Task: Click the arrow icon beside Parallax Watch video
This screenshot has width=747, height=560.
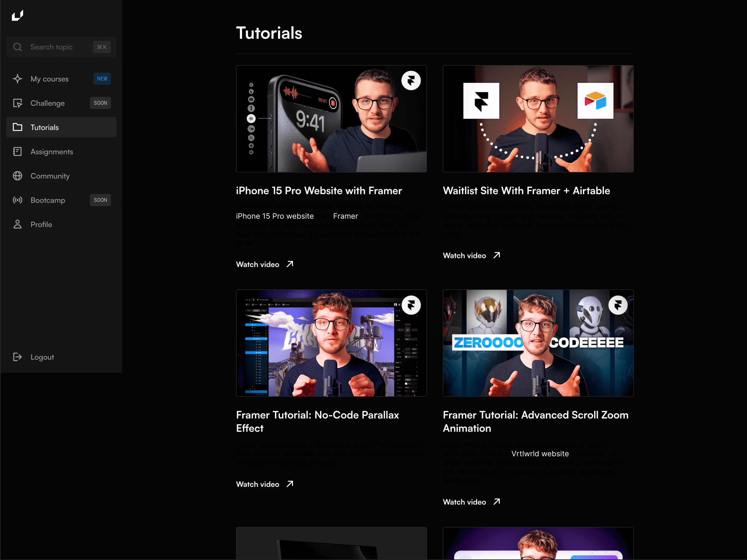Action: (290, 484)
